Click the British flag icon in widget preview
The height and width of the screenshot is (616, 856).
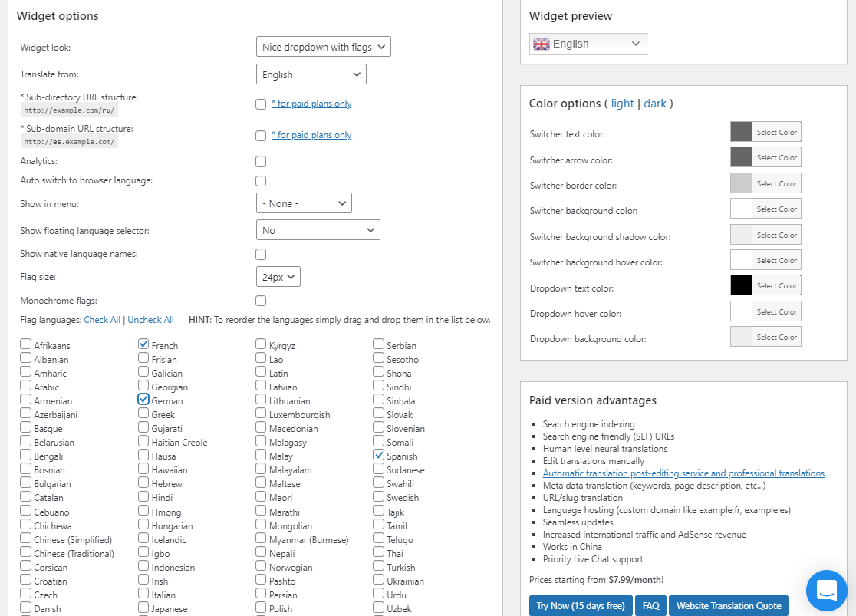541,44
